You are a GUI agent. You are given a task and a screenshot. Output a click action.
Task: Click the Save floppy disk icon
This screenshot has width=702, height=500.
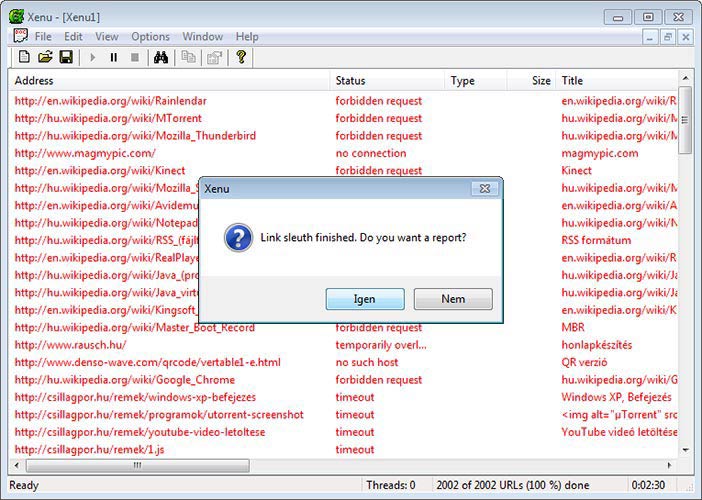click(66, 57)
